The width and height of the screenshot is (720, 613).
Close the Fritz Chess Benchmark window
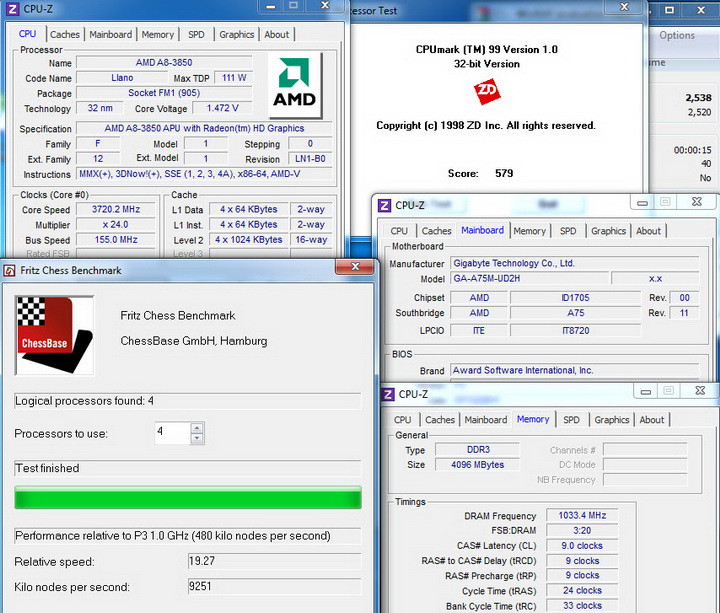(355, 266)
